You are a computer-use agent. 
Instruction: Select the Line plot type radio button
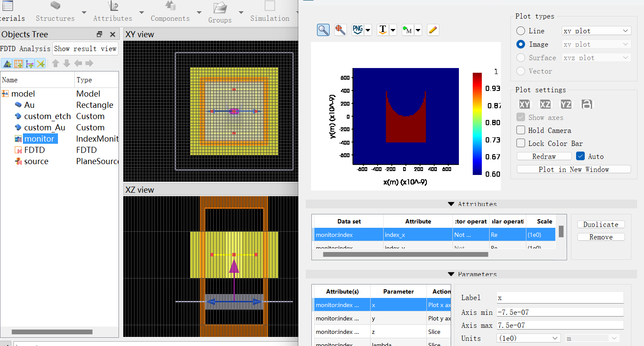521,31
